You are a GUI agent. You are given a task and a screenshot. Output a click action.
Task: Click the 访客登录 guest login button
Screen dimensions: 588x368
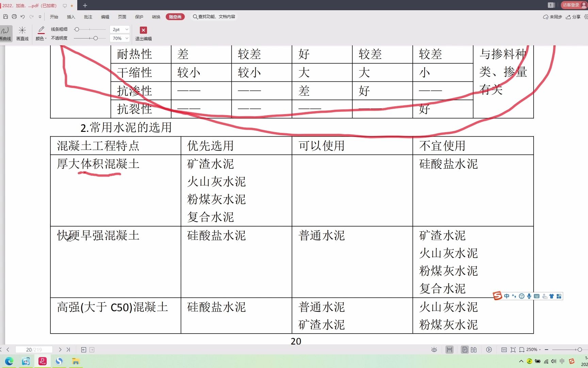[x=574, y=5]
